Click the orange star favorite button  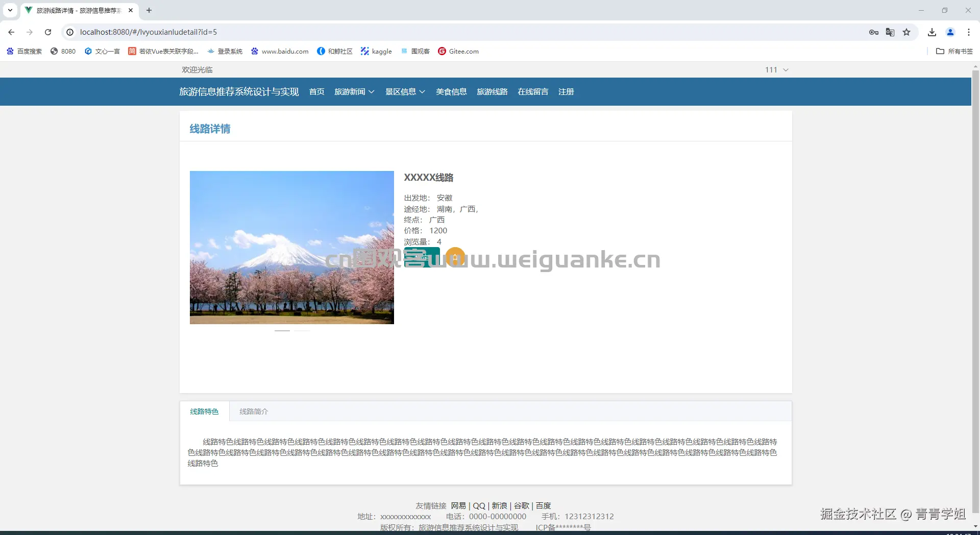[x=455, y=257]
